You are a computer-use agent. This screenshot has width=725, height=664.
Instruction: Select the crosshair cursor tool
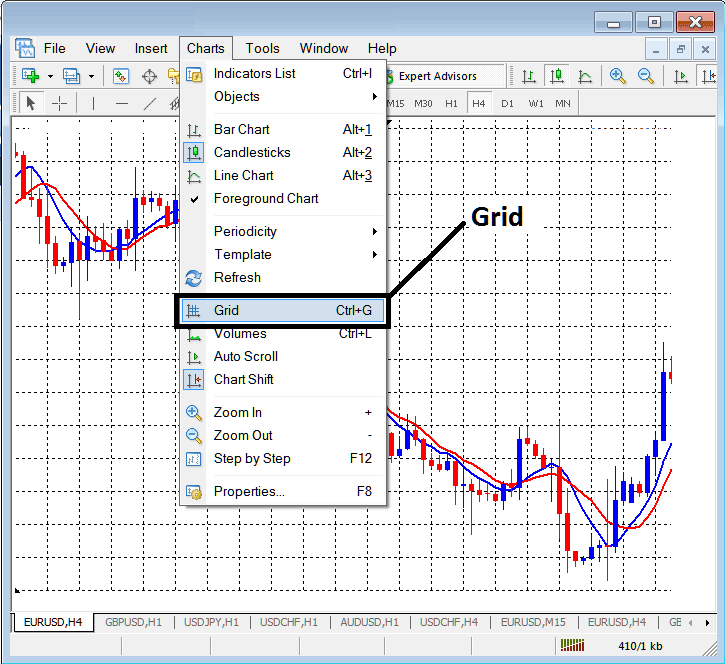[x=59, y=103]
